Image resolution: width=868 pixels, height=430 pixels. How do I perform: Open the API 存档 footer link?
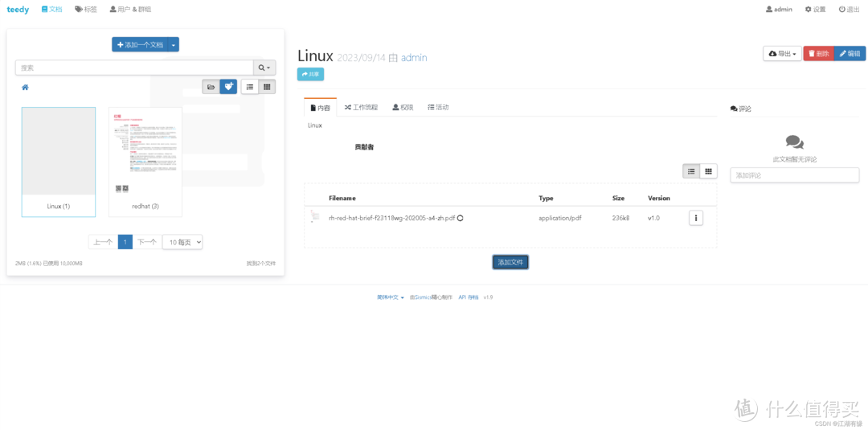pos(469,297)
